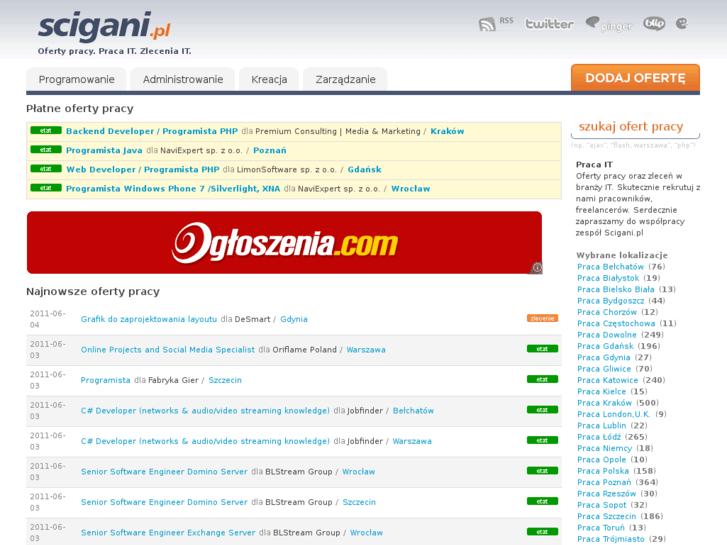Open the Programista offer for Fabryka Gier
The width and height of the screenshot is (727, 545).
point(105,380)
